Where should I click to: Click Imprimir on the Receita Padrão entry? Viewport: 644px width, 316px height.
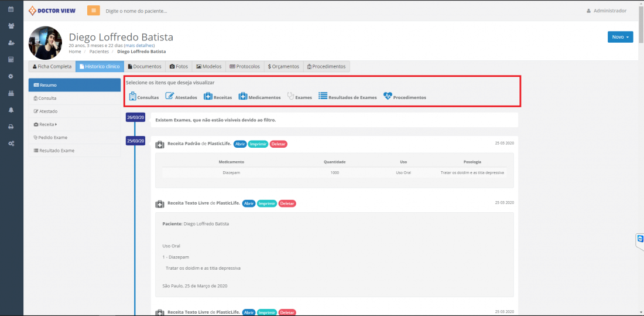pos(258,144)
